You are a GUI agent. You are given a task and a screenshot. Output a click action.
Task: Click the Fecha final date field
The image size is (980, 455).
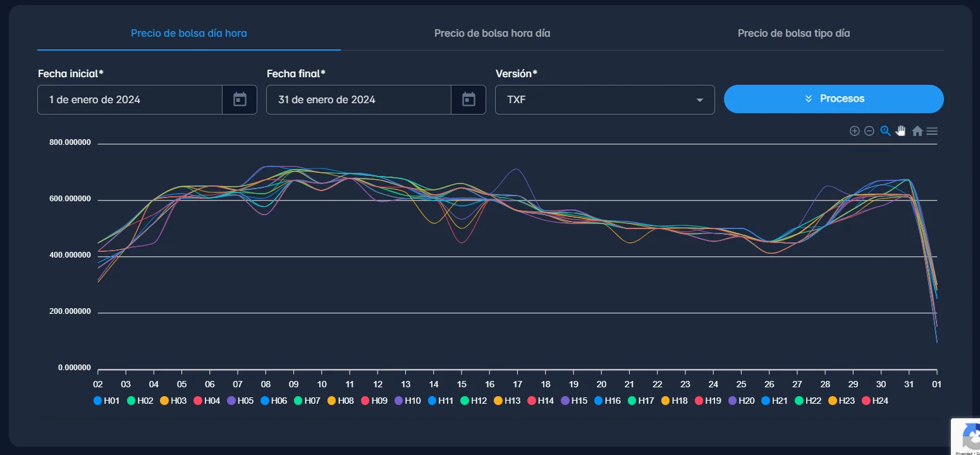click(x=358, y=100)
